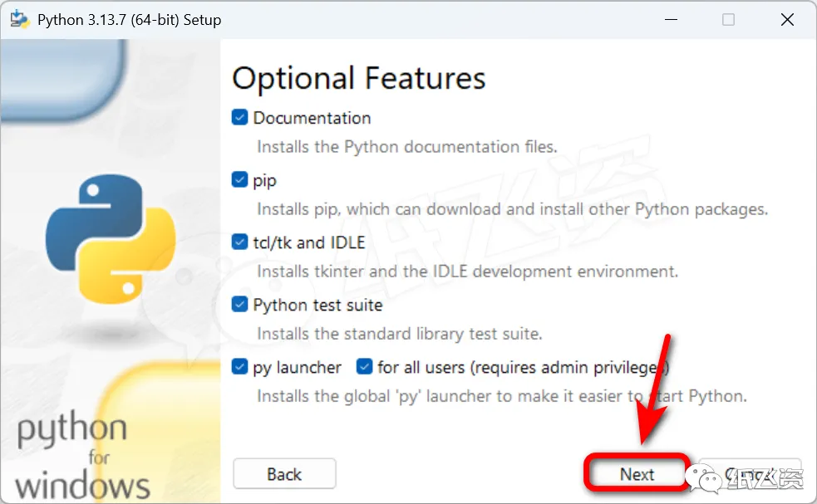Minimize the Python Setup window
This screenshot has height=504, width=817.
[x=671, y=19]
